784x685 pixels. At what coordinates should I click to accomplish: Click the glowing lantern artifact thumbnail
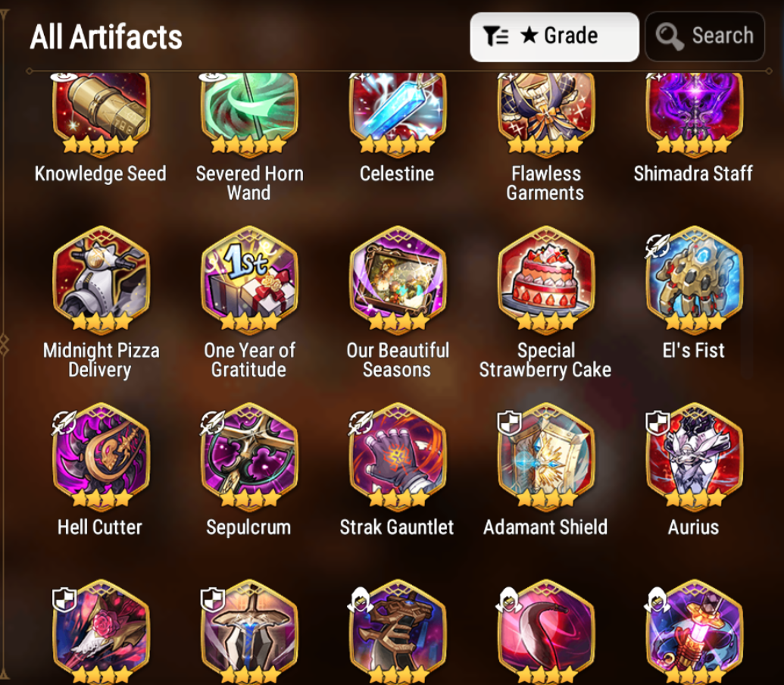[694, 632]
